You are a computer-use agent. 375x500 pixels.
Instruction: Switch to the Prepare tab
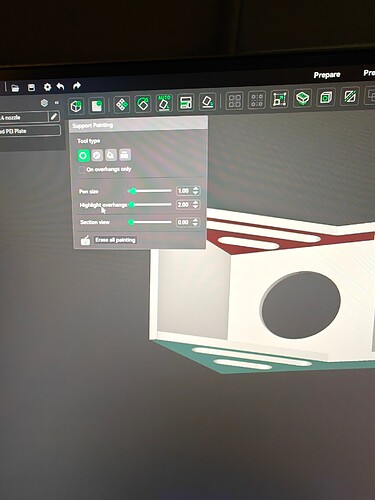click(x=327, y=75)
